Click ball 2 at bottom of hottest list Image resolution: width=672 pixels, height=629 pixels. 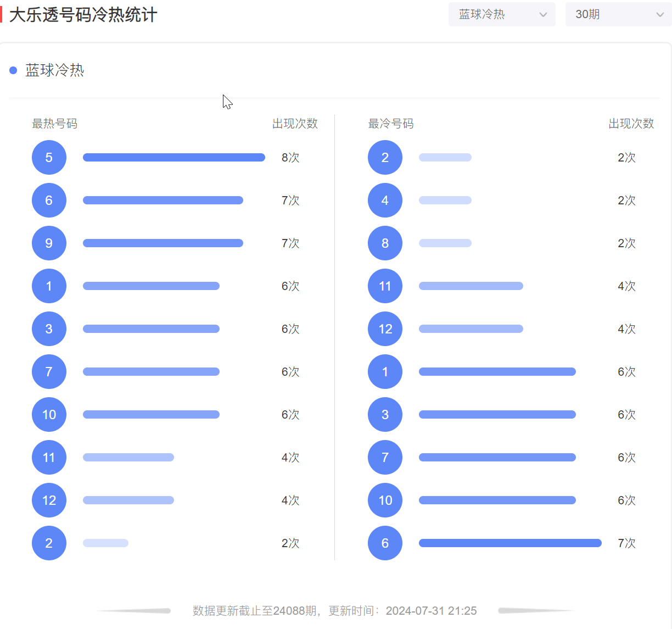[x=49, y=543]
